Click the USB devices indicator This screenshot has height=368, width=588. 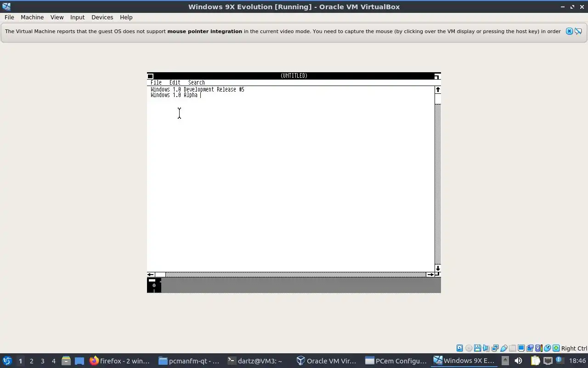point(503,348)
